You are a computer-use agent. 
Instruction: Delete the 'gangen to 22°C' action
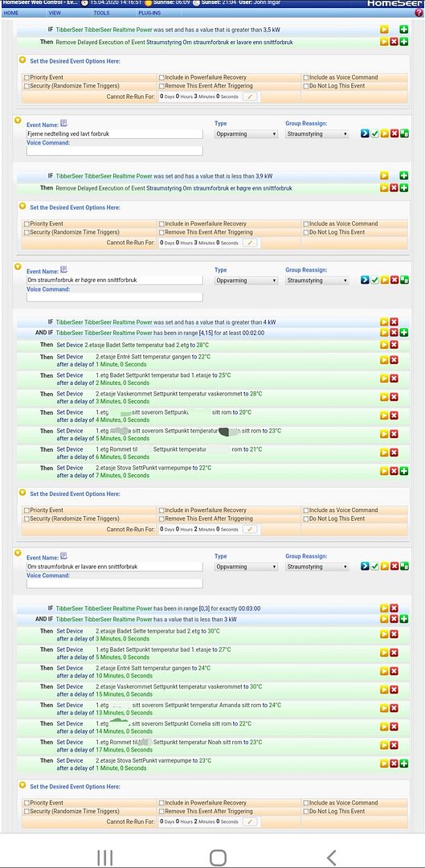tap(394, 360)
